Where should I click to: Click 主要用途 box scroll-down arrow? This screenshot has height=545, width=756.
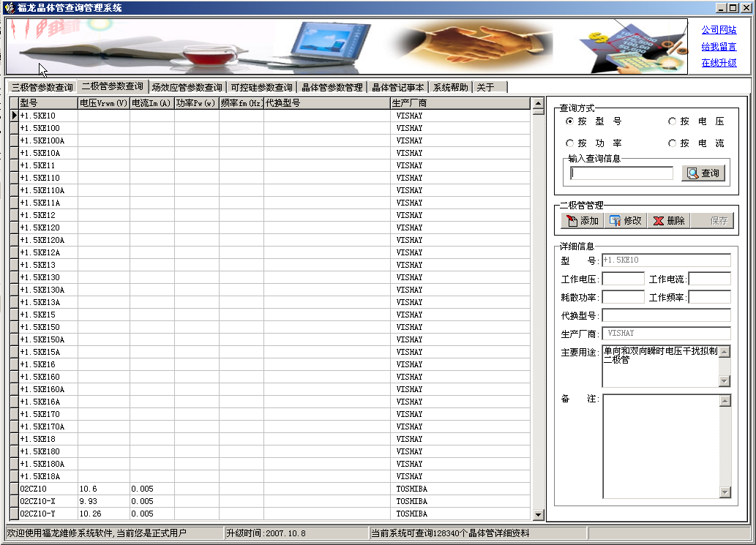click(725, 381)
